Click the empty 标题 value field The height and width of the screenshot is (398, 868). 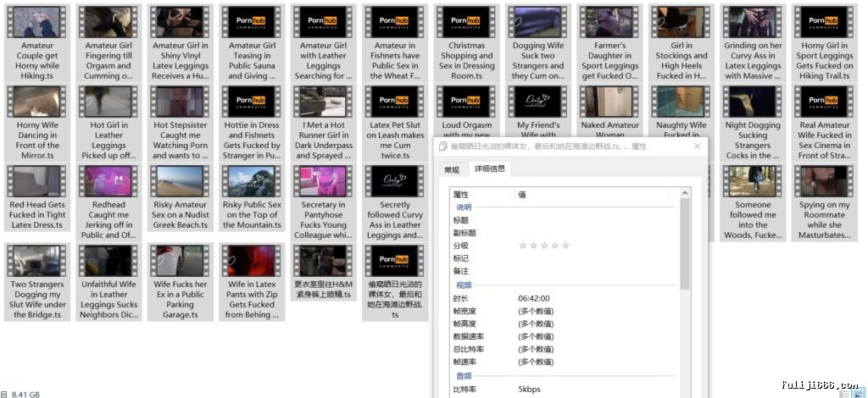(595, 220)
